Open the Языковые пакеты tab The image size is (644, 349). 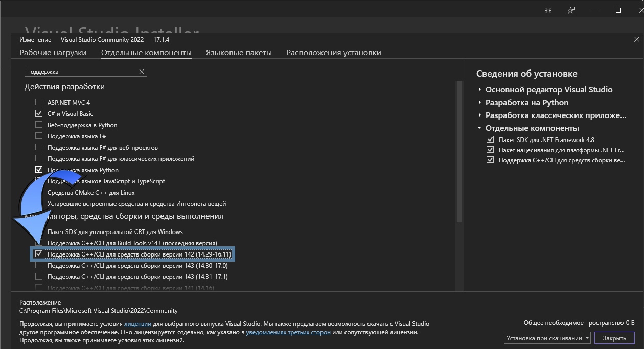239,52
